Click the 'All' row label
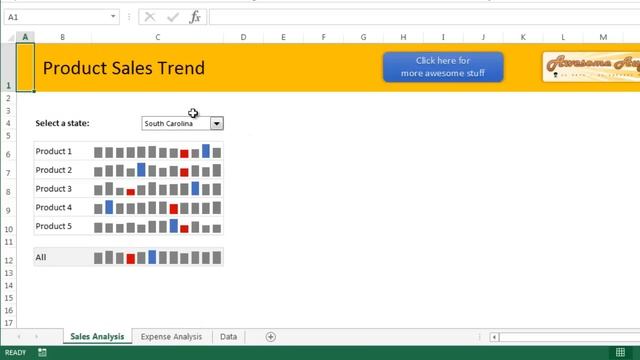This screenshot has height=360, width=640. 41,258
